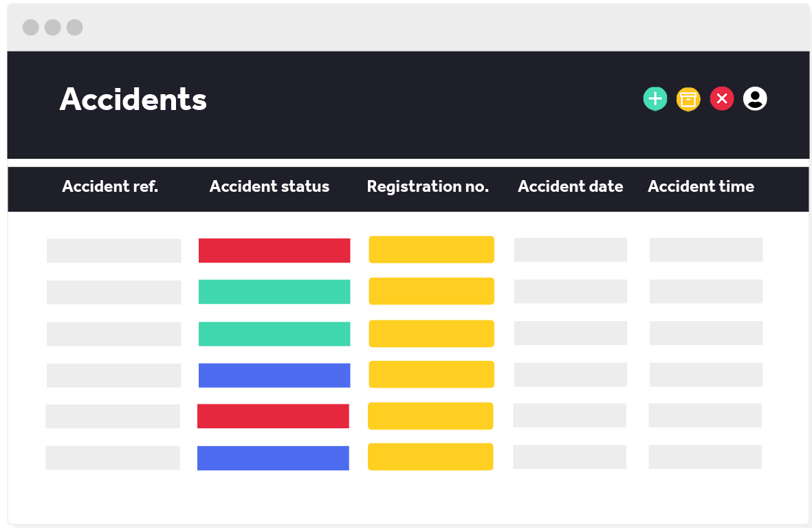Sort by Accident ref. column header
This screenshot has width=812, height=528.
(x=110, y=186)
